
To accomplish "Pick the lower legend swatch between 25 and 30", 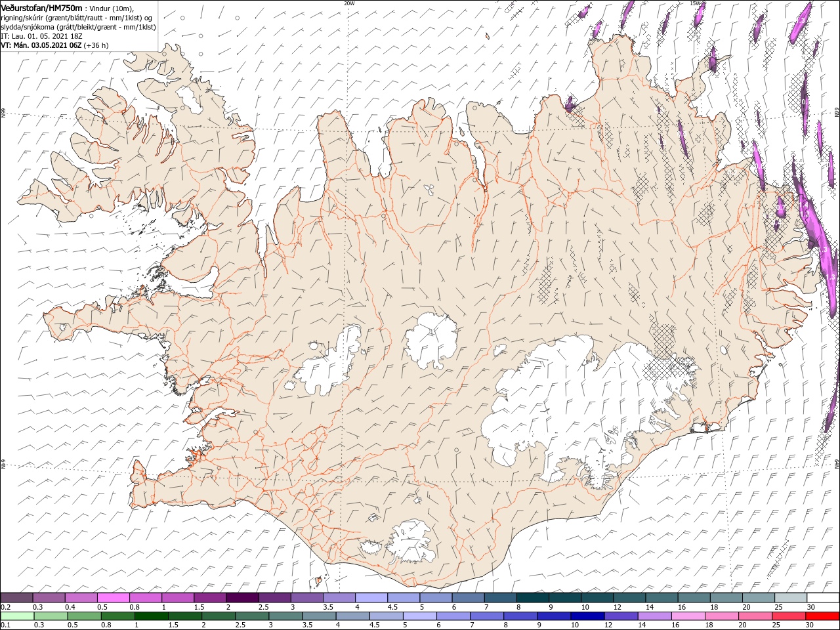I will pos(788,616).
